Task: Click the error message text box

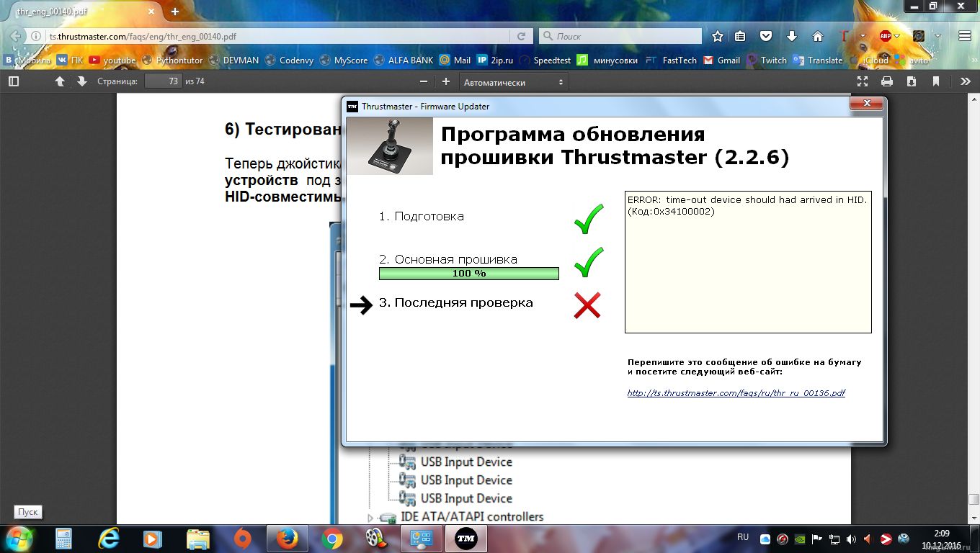Action: tap(748, 263)
